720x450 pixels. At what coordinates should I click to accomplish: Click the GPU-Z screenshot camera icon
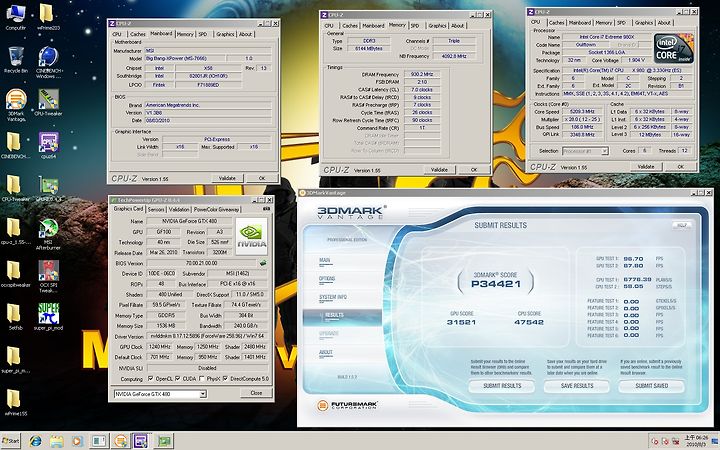click(266, 209)
